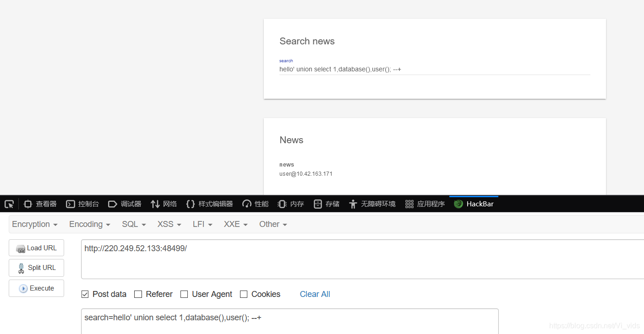
Task: Click the user@10.42.163.171 result text
Action: coord(306,174)
